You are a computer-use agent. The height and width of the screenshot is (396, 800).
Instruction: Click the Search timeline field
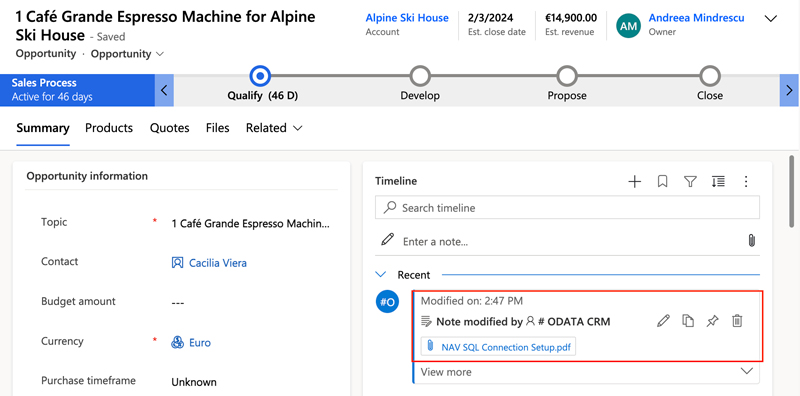567,208
